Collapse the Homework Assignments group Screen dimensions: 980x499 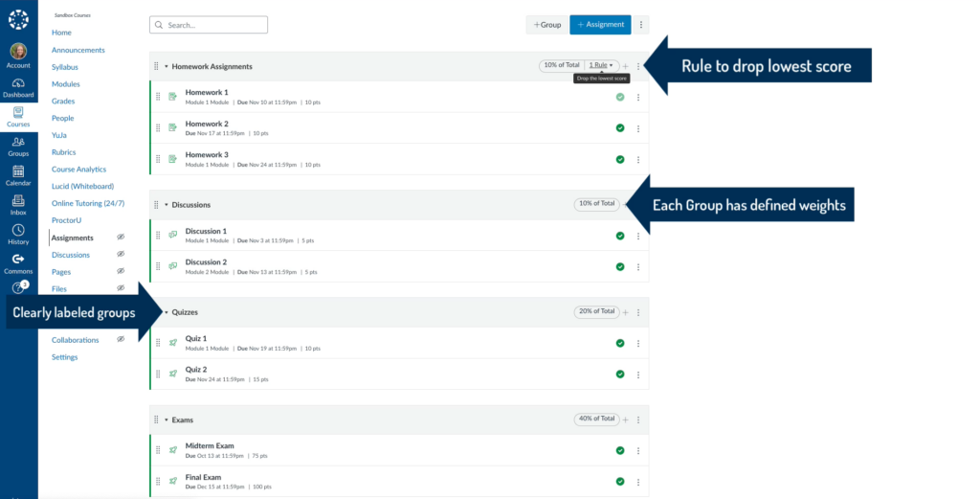[x=166, y=67]
